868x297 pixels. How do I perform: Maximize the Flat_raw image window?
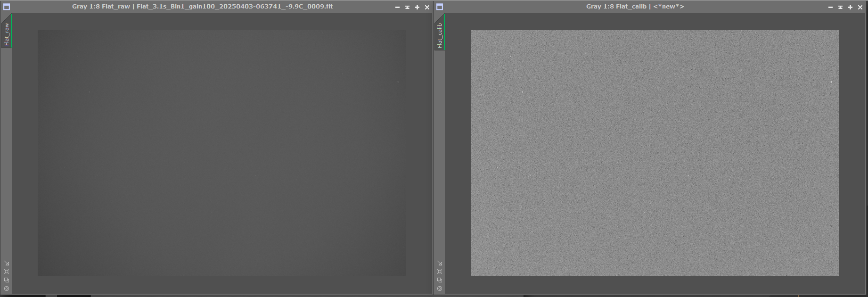417,7
